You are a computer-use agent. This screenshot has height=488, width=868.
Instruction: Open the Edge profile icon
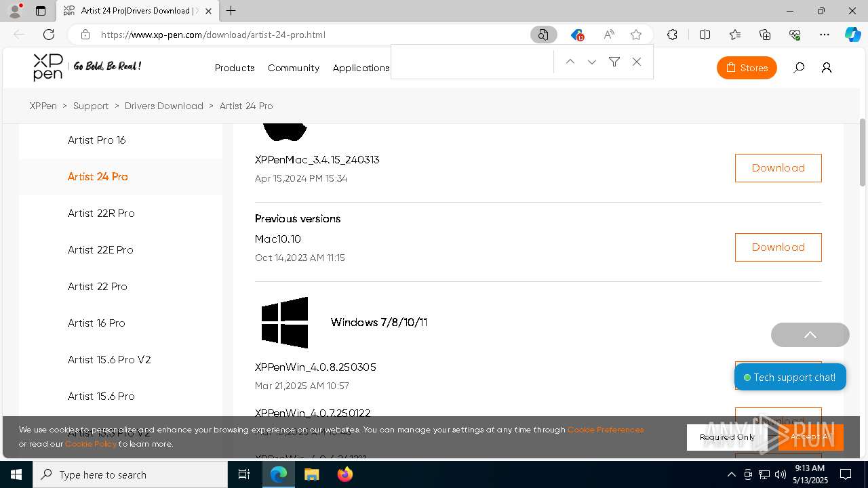pyautogui.click(x=15, y=11)
